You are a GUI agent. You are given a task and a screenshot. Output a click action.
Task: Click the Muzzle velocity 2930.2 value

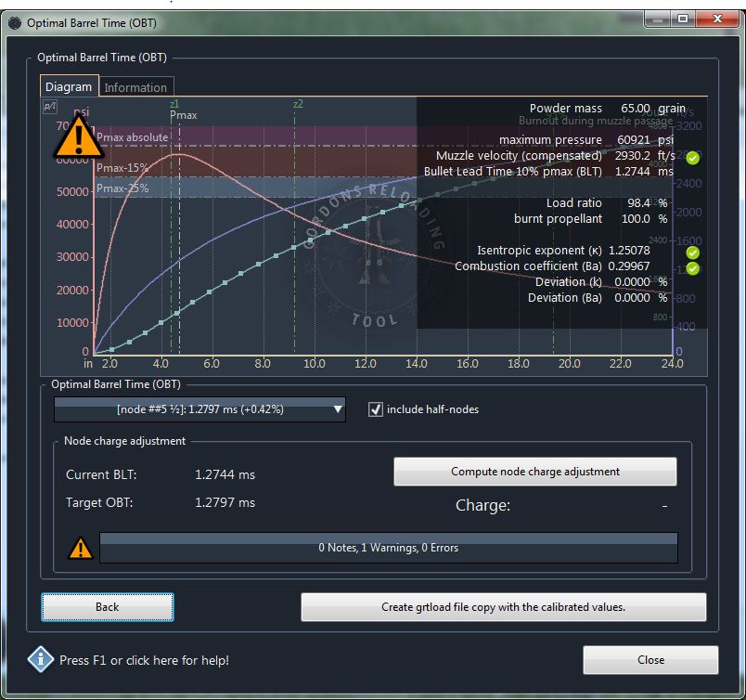coord(632,156)
